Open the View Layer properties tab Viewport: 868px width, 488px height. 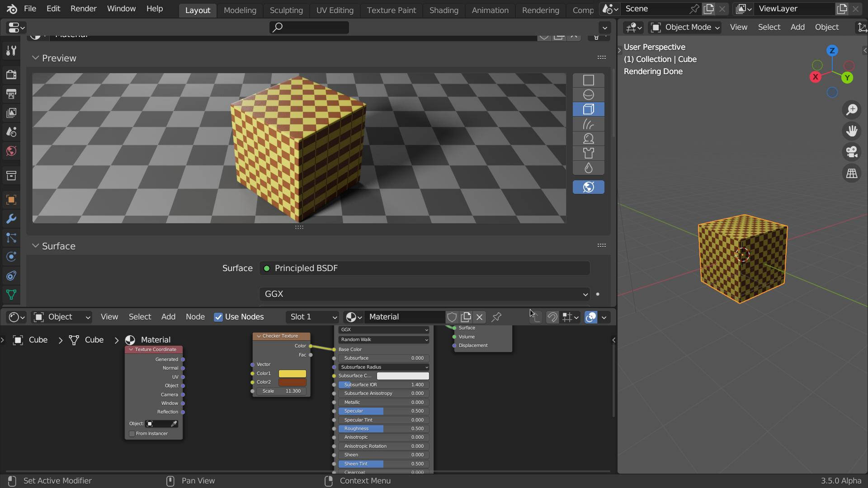pyautogui.click(x=11, y=113)
